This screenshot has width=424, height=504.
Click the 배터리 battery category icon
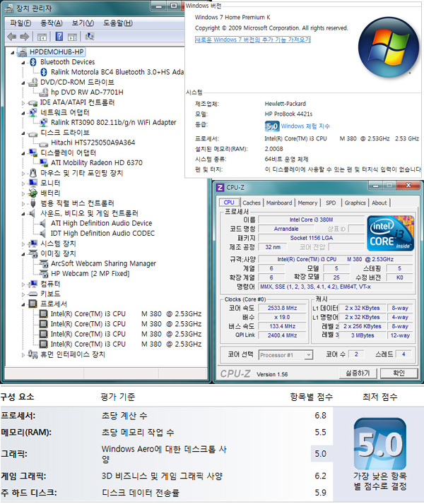(33, 193)
